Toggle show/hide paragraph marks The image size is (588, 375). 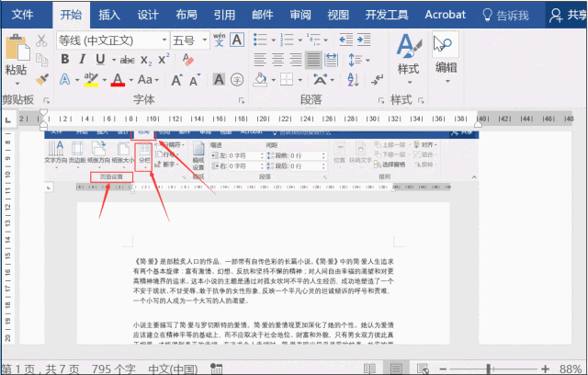click(378, 79)
